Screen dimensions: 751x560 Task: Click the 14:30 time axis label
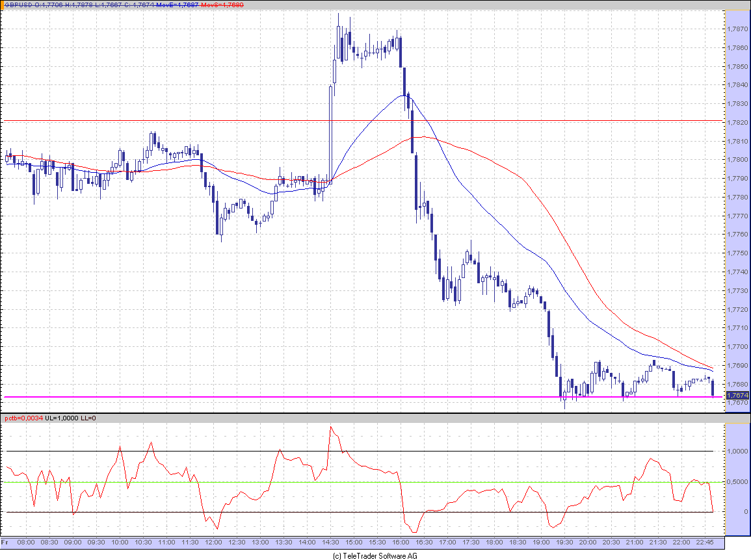coord(330,542)
